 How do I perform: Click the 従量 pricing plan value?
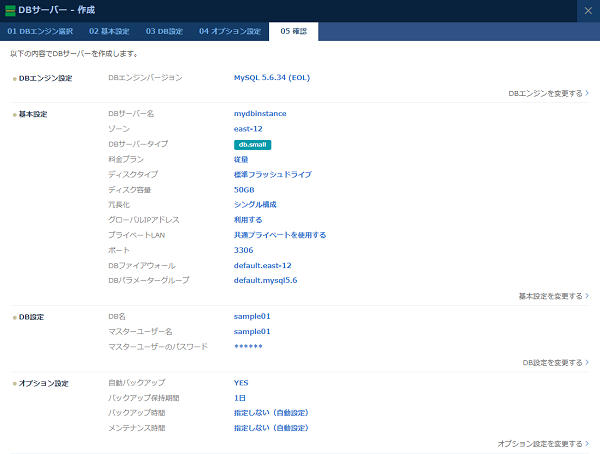click(x=241, y=159)
